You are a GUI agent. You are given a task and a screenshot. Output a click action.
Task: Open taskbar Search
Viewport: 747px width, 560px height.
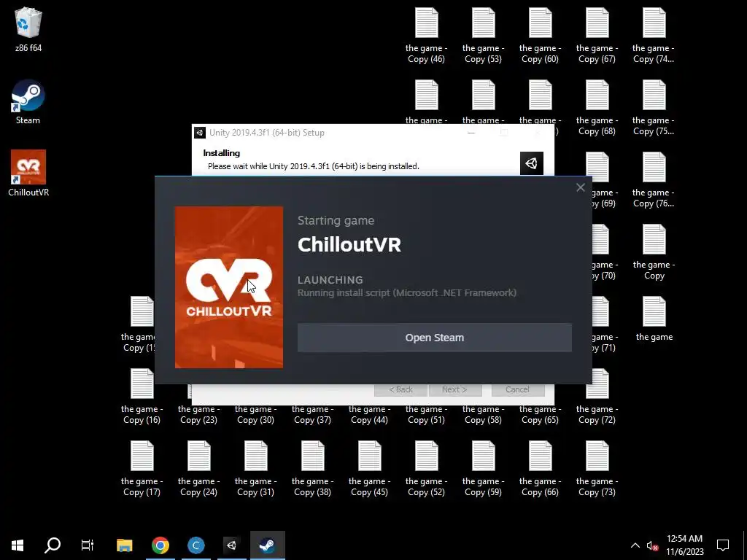pyautogui.click(x=53, y=545)
